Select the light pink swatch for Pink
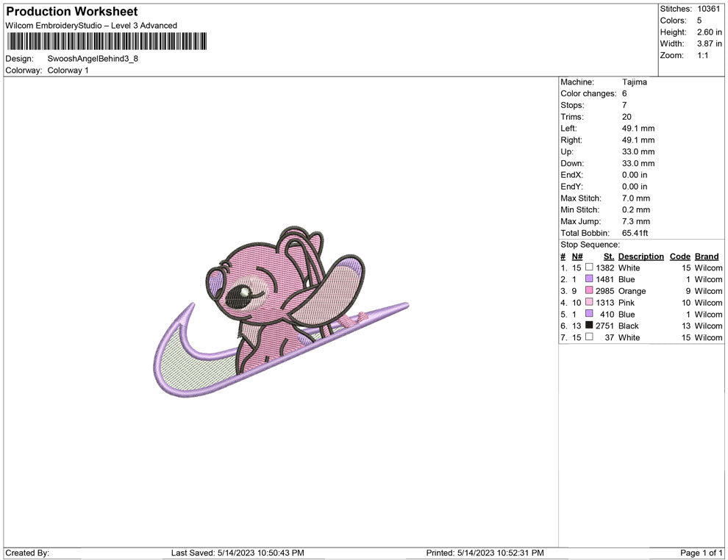728x560 pixels. click(589, 302)
